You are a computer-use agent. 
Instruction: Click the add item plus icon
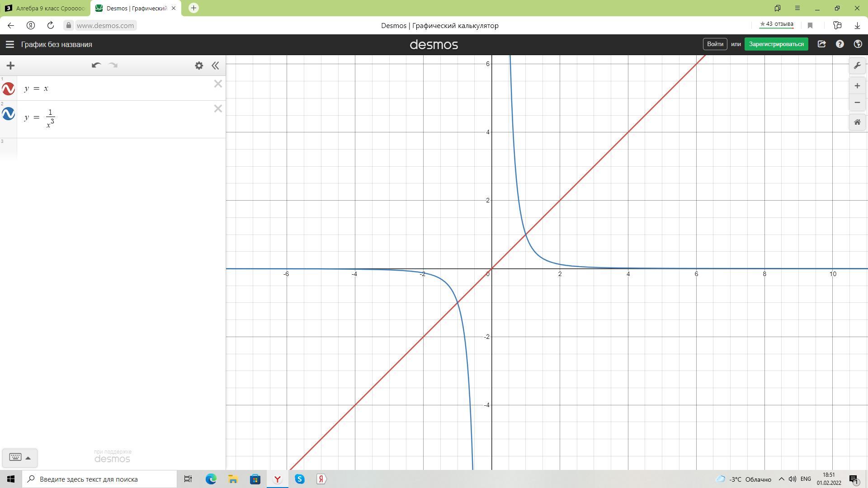click(10, 66)
